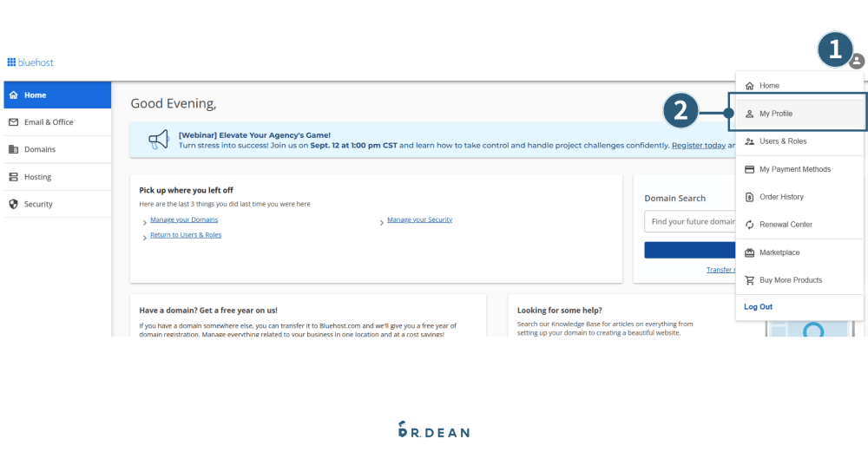Click the Manage your Domains link
Image resolution: width=868 pixels, height=452 pixels.
pos(184,220)
